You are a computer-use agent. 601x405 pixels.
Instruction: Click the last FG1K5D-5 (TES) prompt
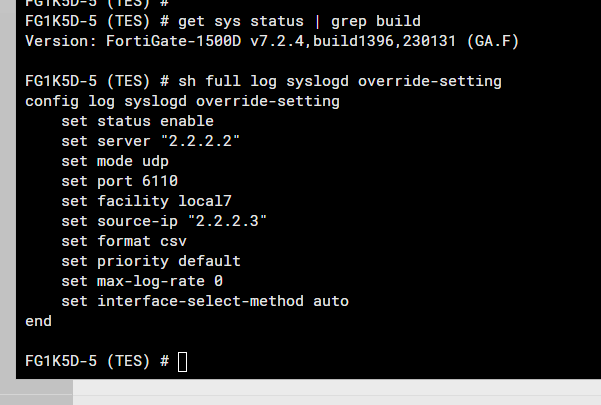(96, 361)
